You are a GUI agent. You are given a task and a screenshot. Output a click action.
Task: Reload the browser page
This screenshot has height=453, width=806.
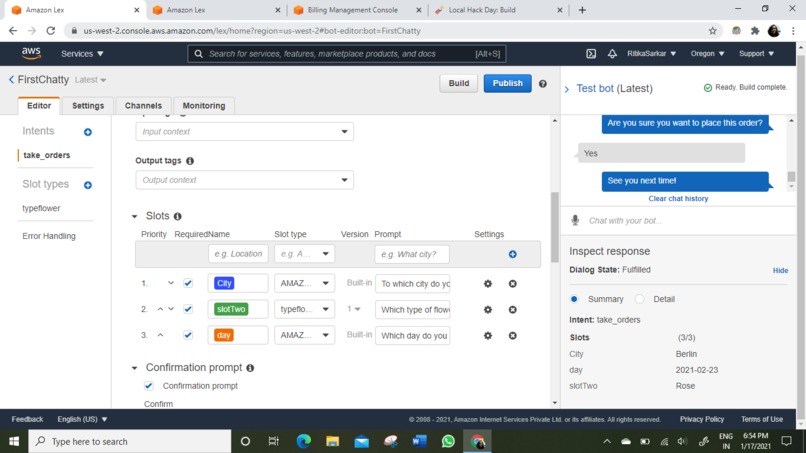pyautogui.click(x=50, y=31)
